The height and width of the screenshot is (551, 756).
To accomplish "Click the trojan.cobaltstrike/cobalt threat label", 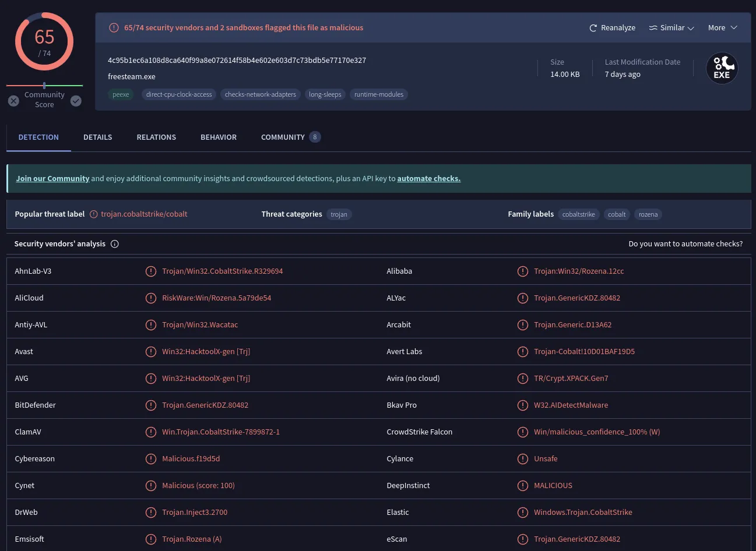I will 144,214.
